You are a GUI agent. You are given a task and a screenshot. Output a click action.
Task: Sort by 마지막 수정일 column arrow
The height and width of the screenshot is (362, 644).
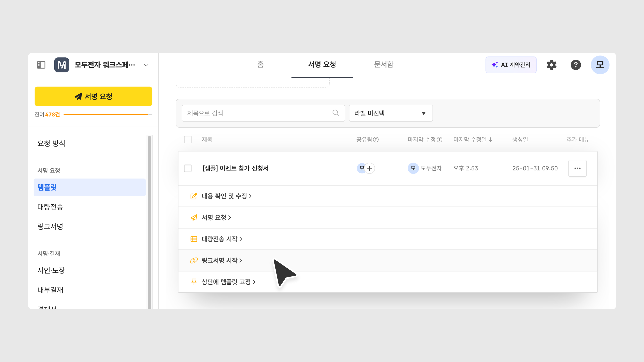491,140
